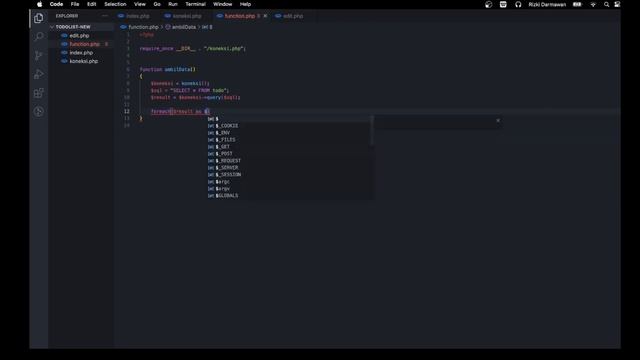Screen dimensions: 640x360
Task: Open koneksi.php in the Explorer tree
Action: pyautogui.click(x=81, y=61)
